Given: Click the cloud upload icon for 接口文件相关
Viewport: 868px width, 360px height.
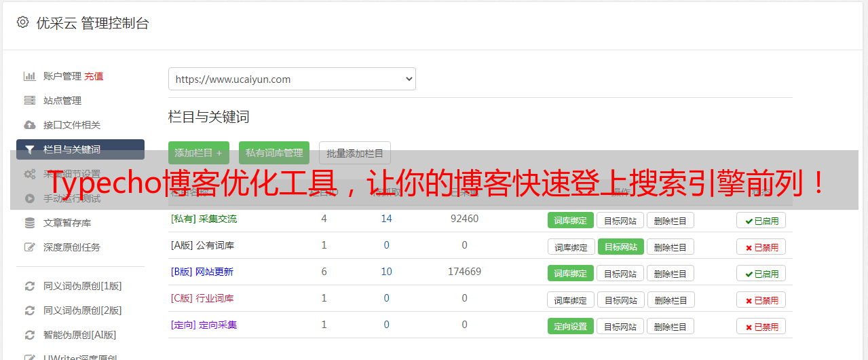Looking at the screenshot, I should [x=29, y=125].
